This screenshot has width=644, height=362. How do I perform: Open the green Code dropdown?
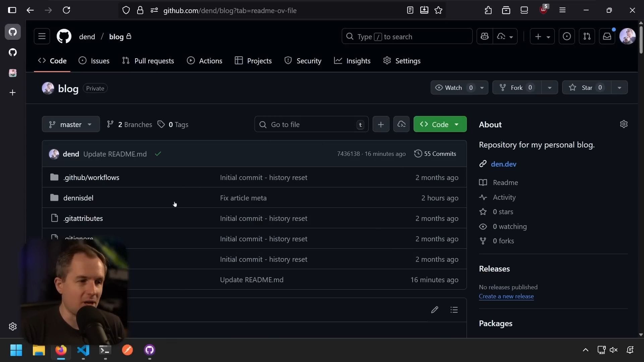coord(440,124)
